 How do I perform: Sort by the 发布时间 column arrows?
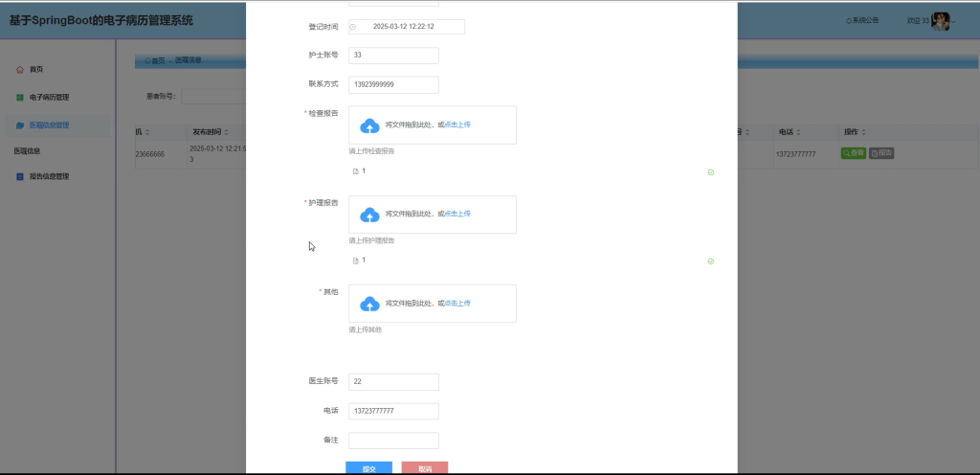point(226,132)
